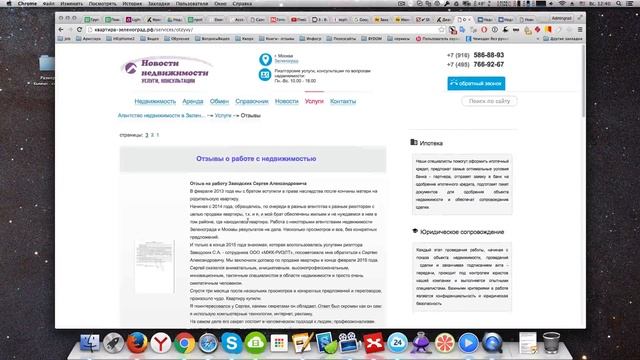This screenshot has width=640, height=360.
Task: Open Google Chrome from the Dock
Action: tap(184, 343)
